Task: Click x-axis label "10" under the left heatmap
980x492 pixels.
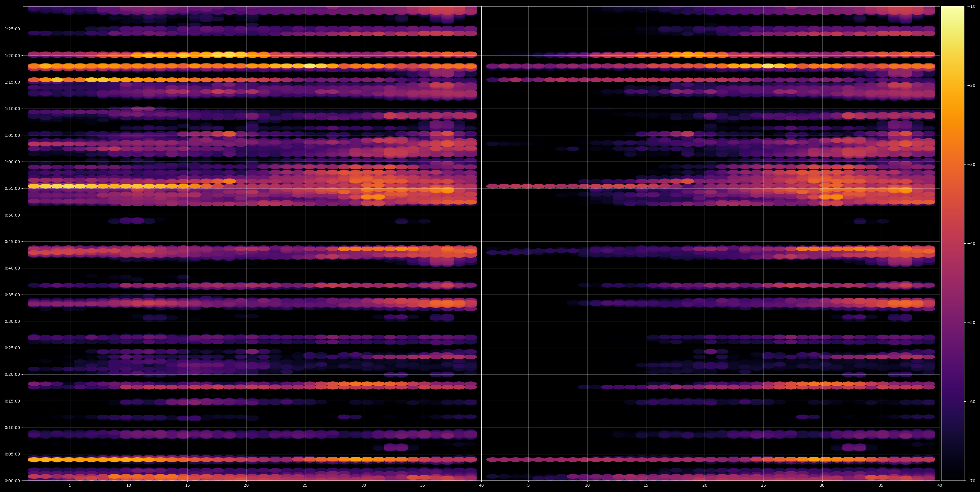Action: pos(129,486)
